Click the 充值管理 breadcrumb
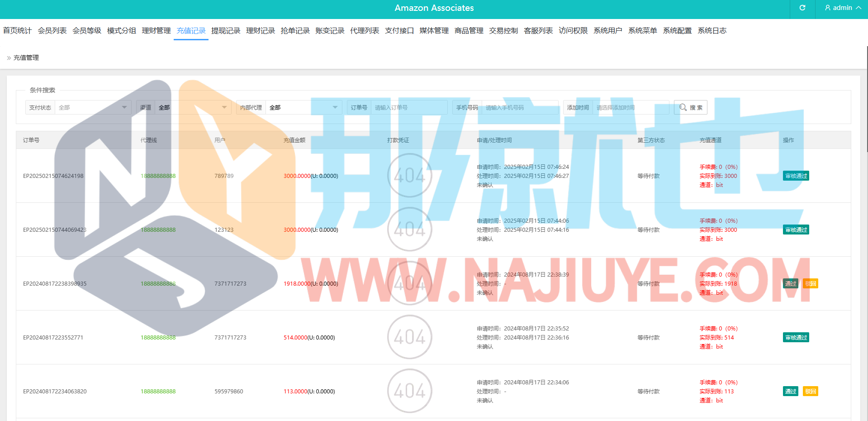868x421 pixels. [x=26, y=58]
